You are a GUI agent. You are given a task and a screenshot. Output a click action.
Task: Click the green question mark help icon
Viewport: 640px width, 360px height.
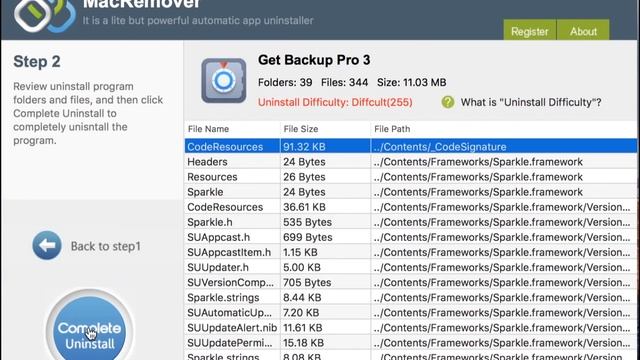click(x=448, y=102)
